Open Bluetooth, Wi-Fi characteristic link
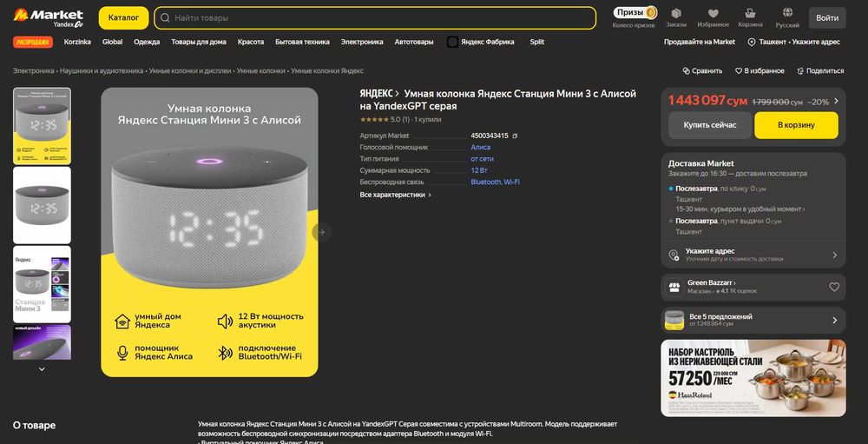868x444 pixels. pyautogui.click(x=496, y=182)
